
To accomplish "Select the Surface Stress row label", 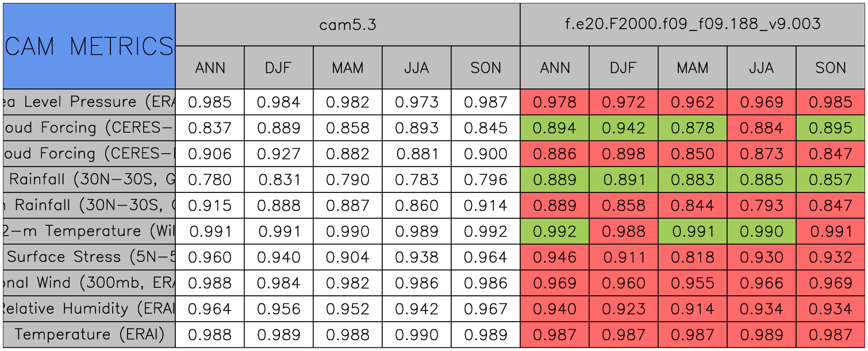I will click(89, 257).
